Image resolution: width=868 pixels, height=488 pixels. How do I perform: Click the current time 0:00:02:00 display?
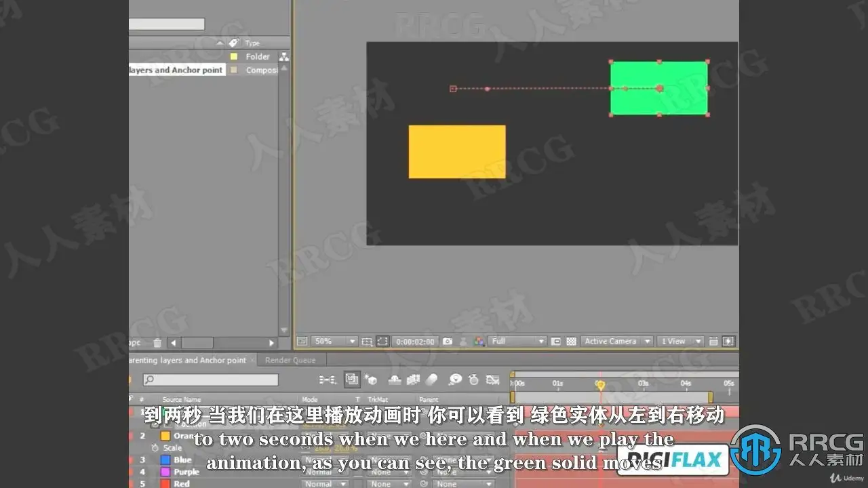coord(416,342)
